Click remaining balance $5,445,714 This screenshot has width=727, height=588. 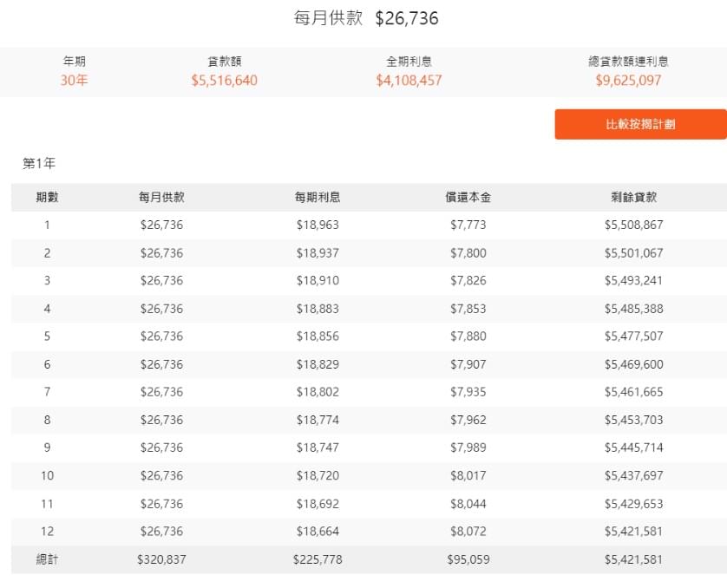[x=634, y=448]
